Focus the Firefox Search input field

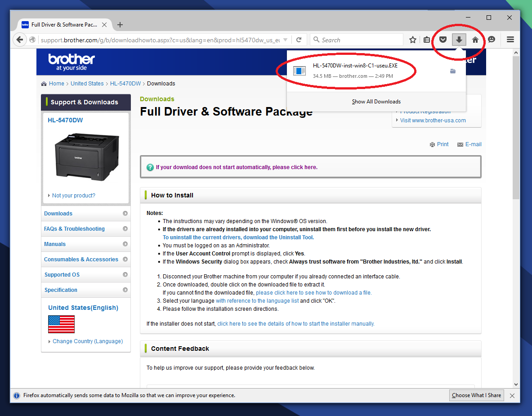[x=357, y=40]
